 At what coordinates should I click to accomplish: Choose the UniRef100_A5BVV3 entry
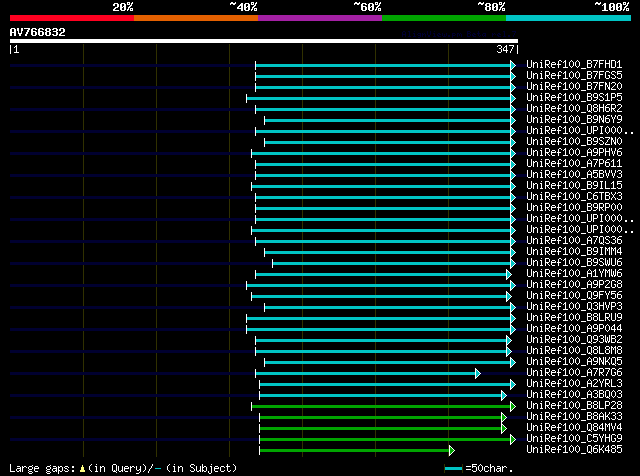pyautogui.click(x=574, y=175)
